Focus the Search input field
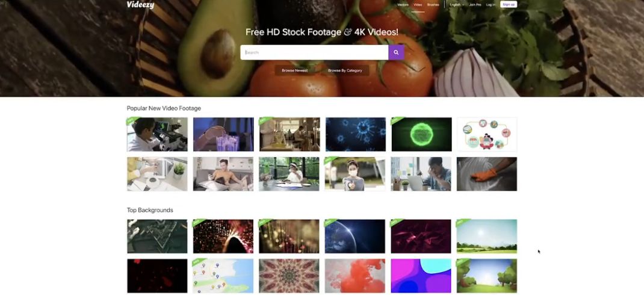The image size is (644, 295). pos(314,52)
